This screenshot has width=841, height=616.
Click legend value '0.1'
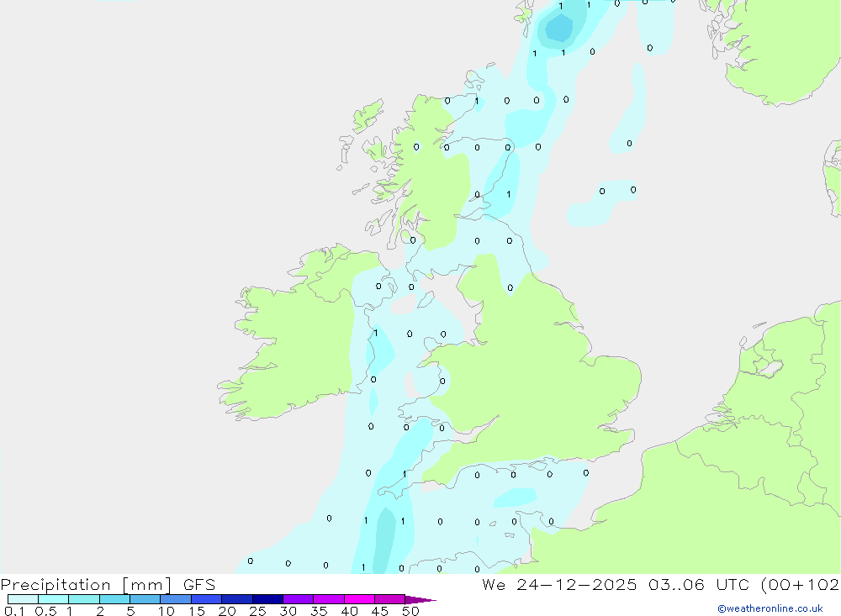[x=14, y=611]
